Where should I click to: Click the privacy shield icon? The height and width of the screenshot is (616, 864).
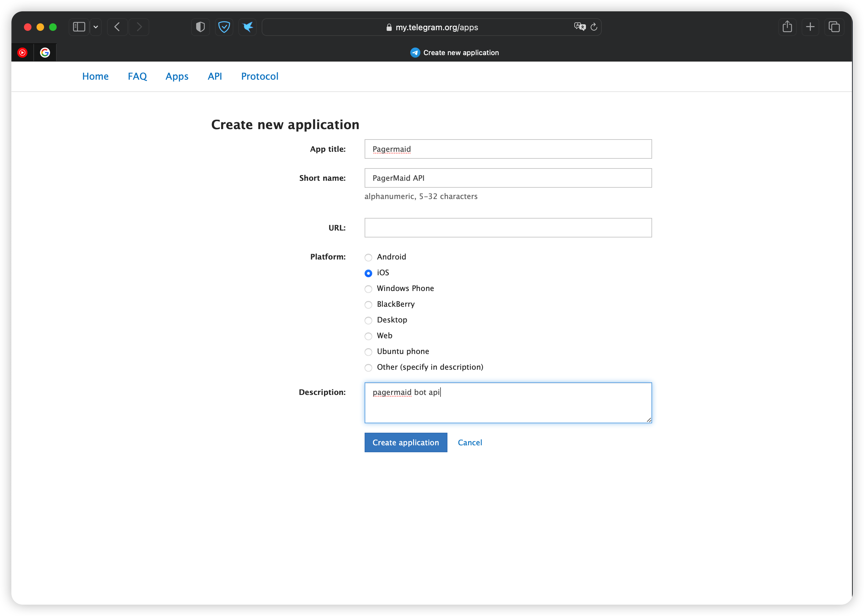(x=200, y=27)
